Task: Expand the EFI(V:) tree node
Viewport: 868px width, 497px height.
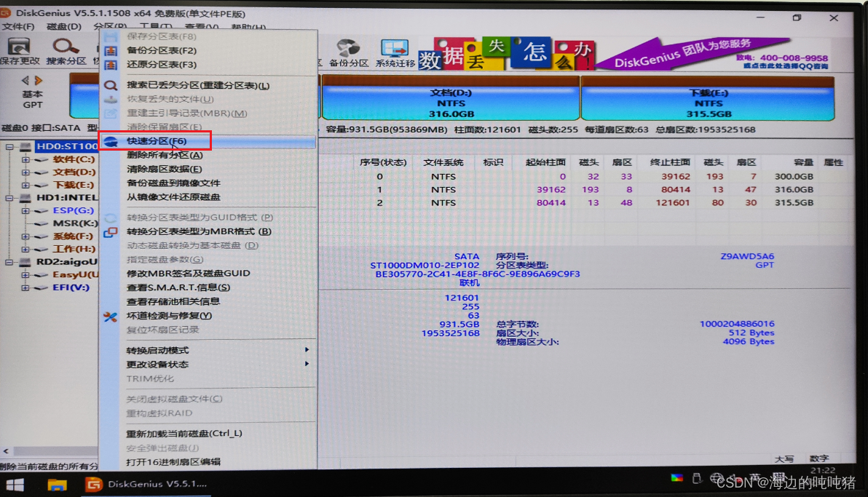Action: pos(25,288)
